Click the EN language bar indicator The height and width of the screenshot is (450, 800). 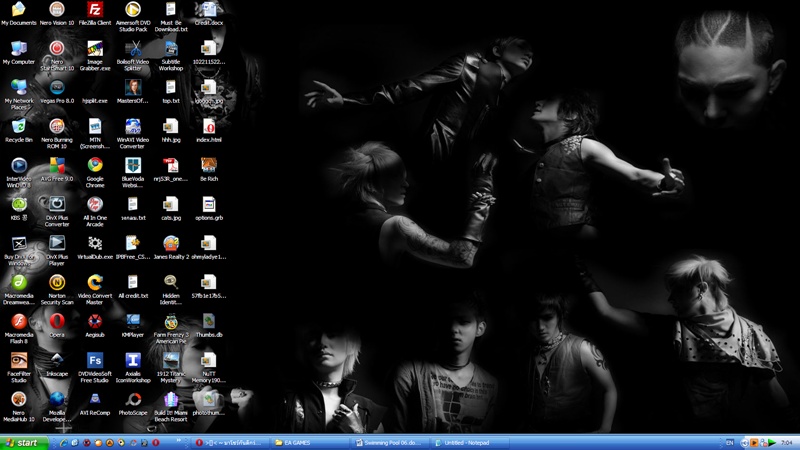click(730, 443)
